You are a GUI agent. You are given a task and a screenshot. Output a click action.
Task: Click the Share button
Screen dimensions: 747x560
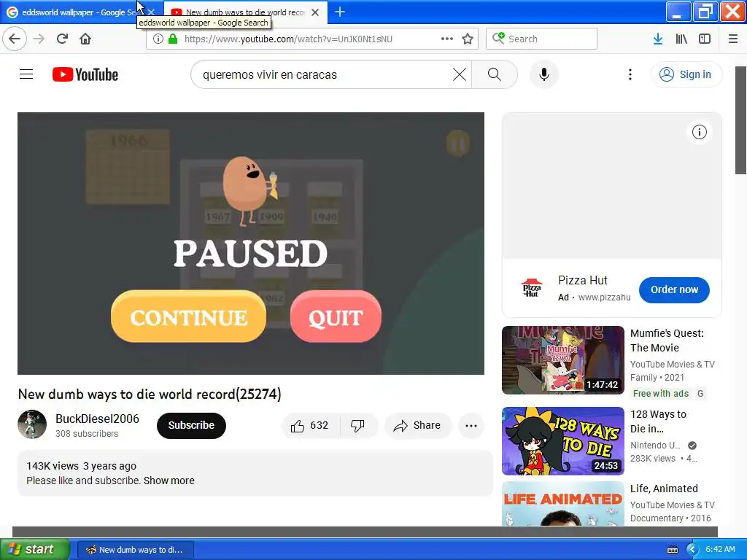coord(417,425)
